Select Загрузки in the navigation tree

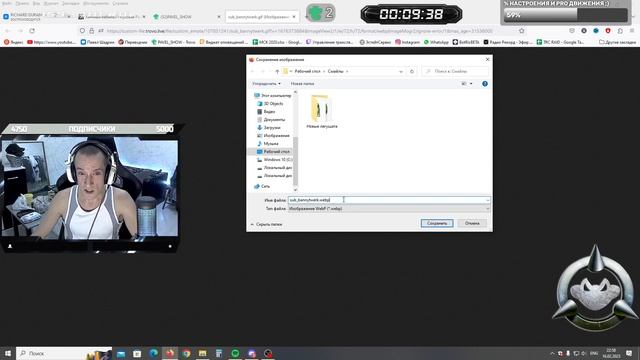point(269,128)
